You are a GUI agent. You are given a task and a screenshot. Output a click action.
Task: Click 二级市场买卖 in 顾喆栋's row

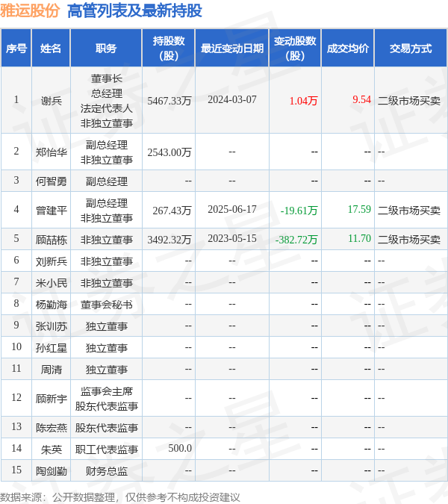coord(408,240)
